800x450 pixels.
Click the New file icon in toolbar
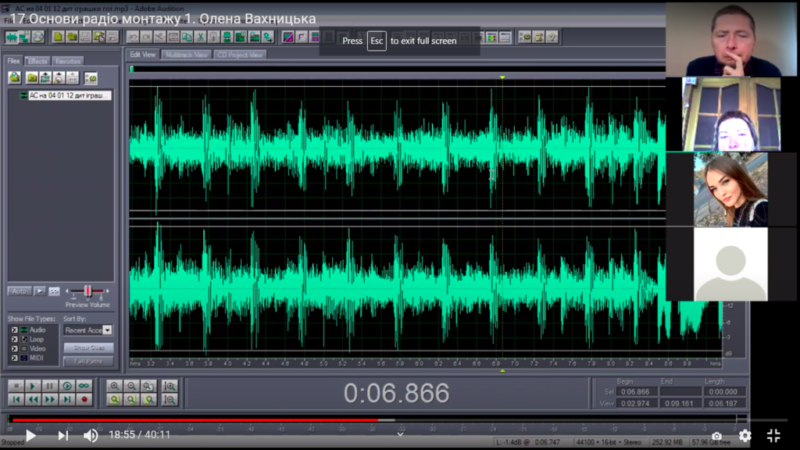[x=58, y=37]
